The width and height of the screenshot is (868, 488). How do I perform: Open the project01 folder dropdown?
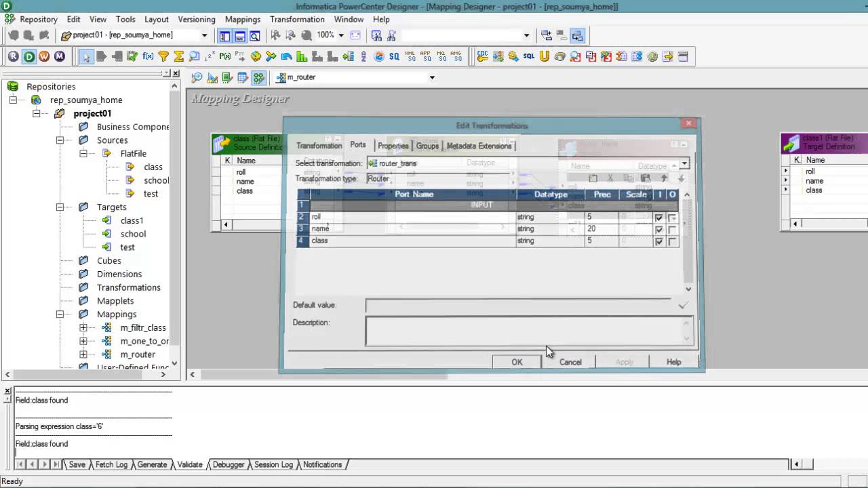pyautogui.click(x=204, y=35)
